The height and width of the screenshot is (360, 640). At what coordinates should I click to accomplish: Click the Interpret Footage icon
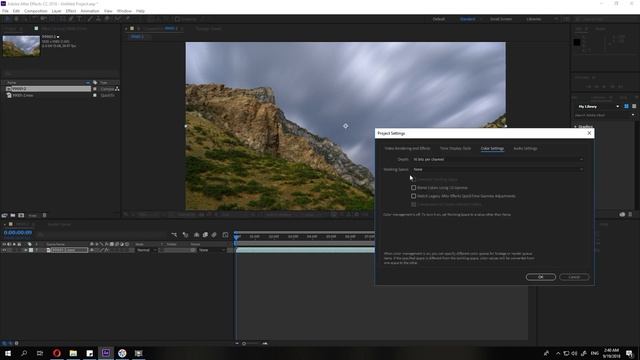[4, 215]
